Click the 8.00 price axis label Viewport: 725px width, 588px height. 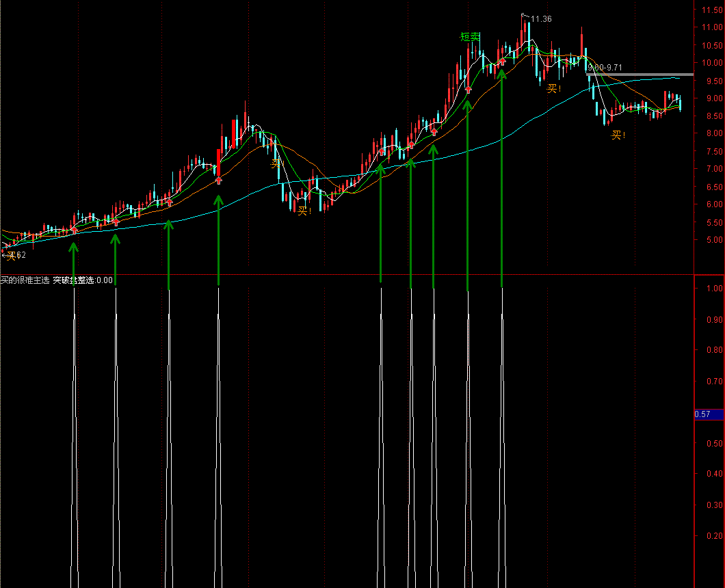(x=714, y=133)
